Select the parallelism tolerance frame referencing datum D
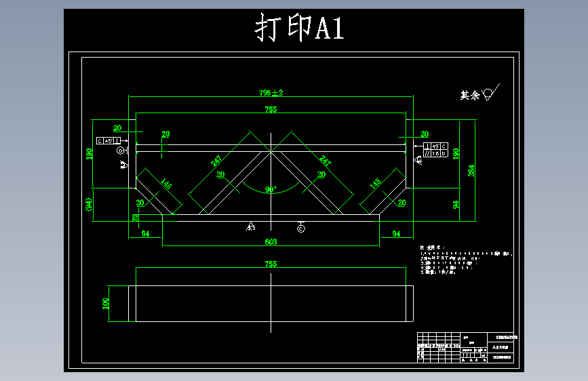The width and height of the screenshot is (588, 381). [435, 153]
